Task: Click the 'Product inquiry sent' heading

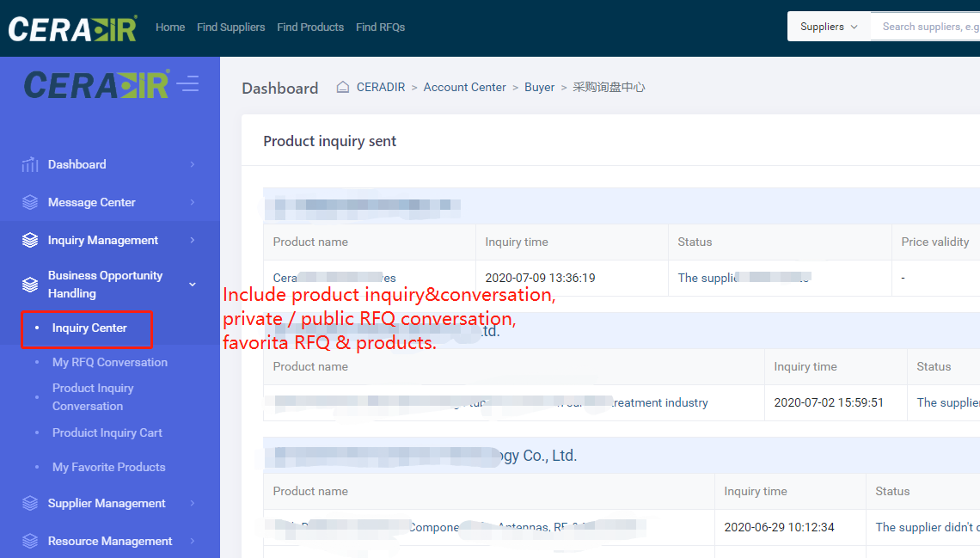Action: coord(329,141)
